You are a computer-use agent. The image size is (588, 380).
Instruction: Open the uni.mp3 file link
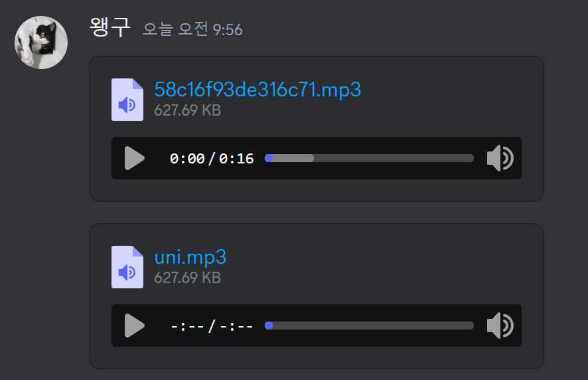coord(190,257)
